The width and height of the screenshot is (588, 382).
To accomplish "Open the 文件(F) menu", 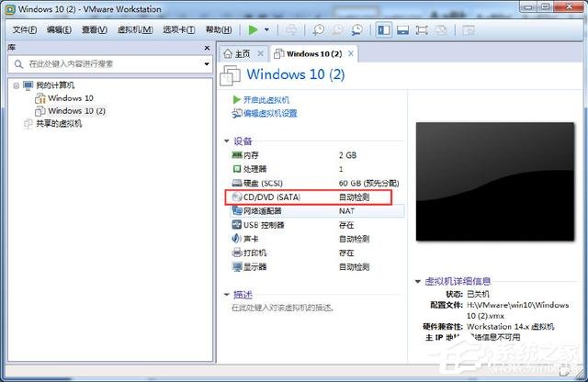I will pyautogui.click(x=25, y=29).
